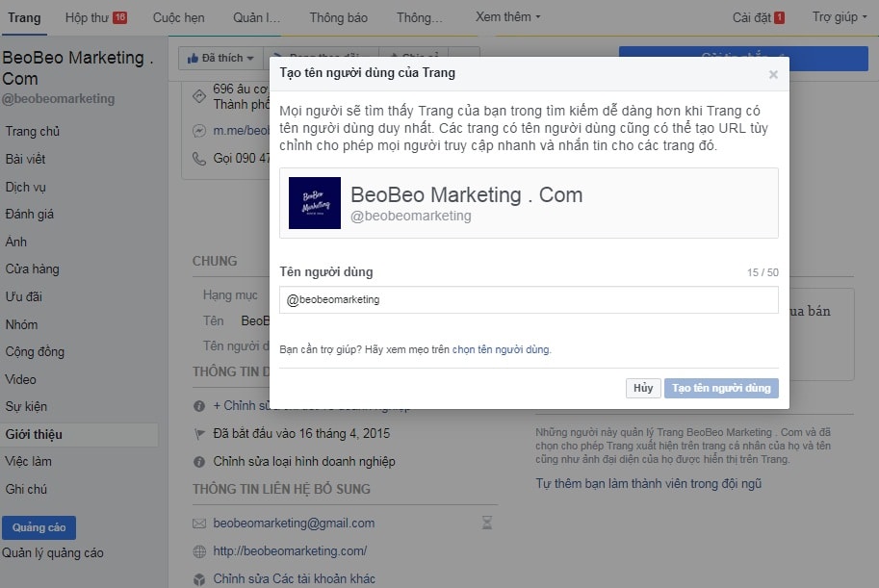Click the "Hủy" button
The image size is (879, 588).
(x=642, y=388)
